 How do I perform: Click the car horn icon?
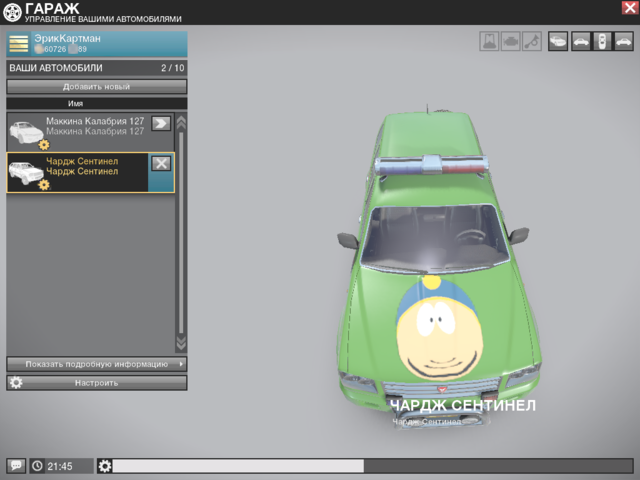532,41
